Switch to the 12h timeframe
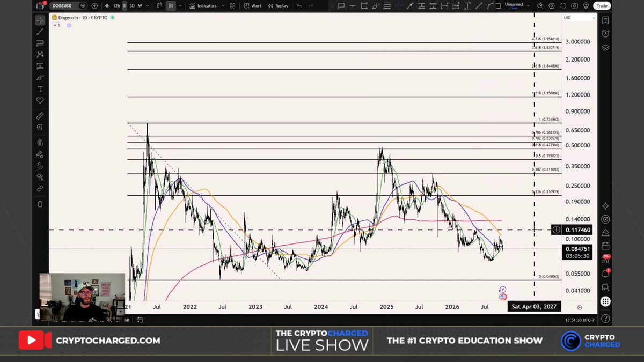Screen dimensions: 644x362 116,6
